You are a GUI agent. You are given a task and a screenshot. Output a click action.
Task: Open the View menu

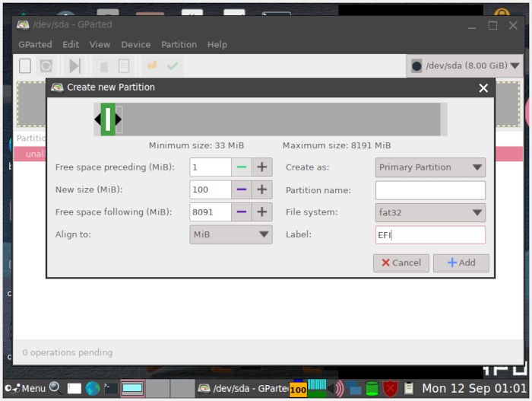tap(100, 45)
